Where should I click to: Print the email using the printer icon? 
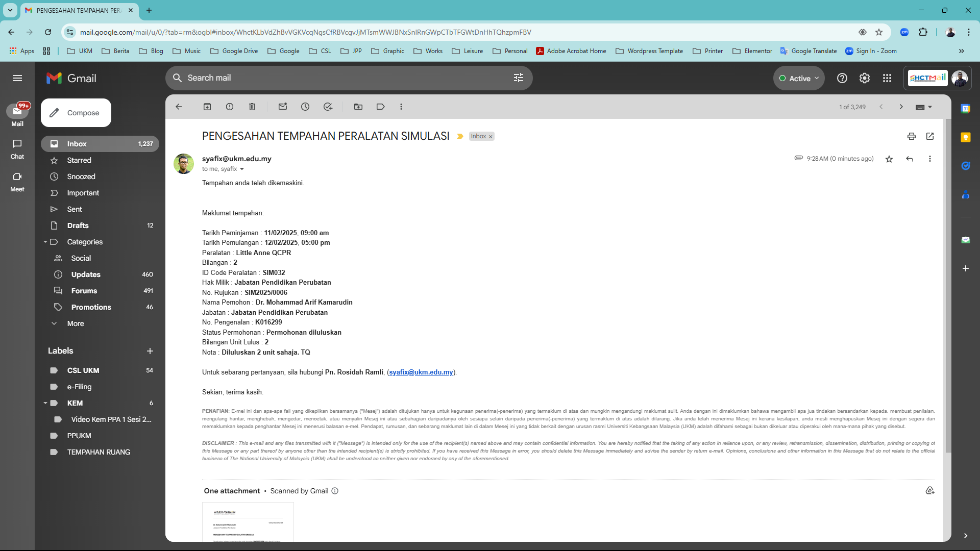912,136
